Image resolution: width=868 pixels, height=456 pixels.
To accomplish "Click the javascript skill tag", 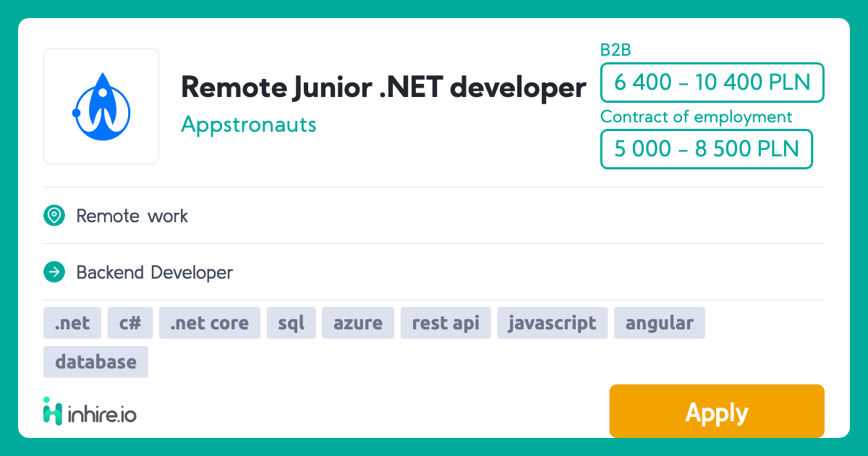I will click(553, 323).
